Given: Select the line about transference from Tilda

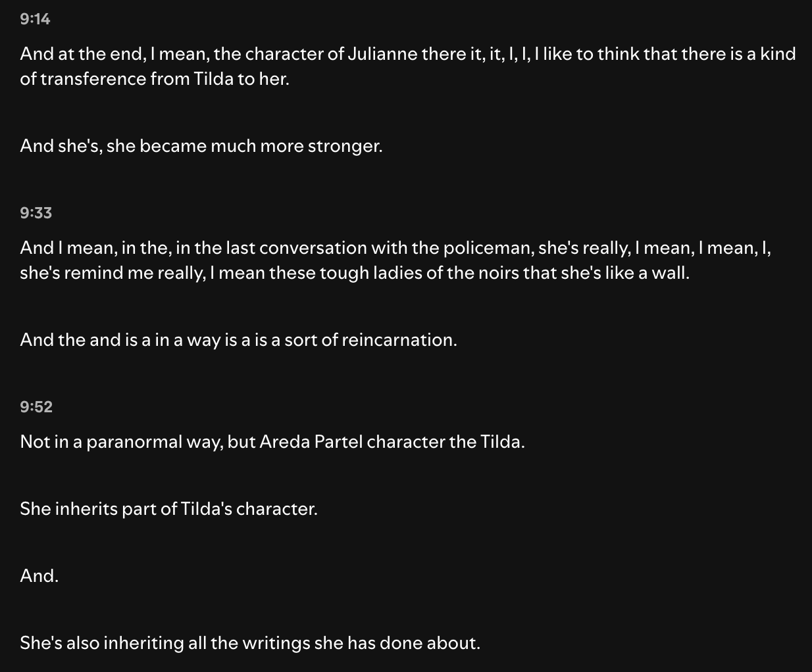Looking at the screenshot, I should pos(408,66).
